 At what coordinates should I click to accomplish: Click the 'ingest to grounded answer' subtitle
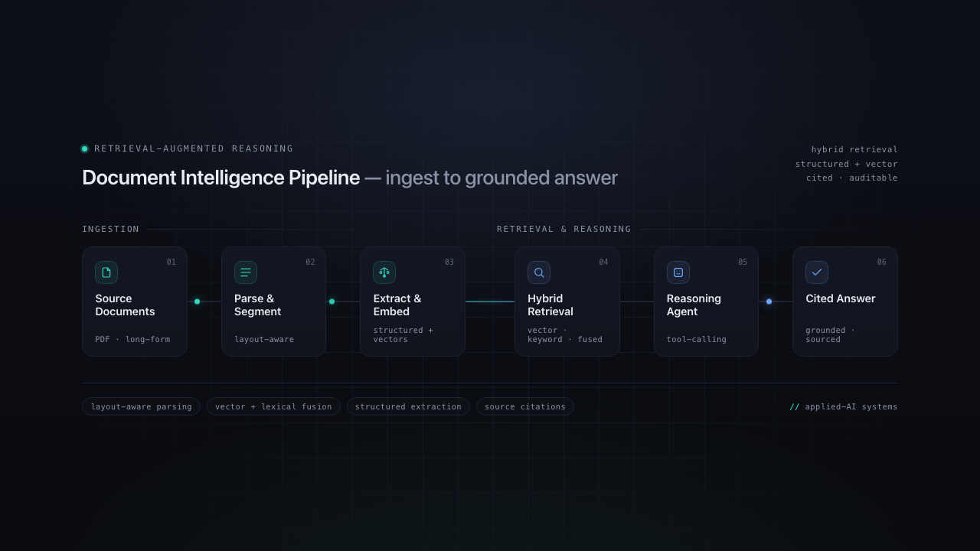[x=501, y=178]
